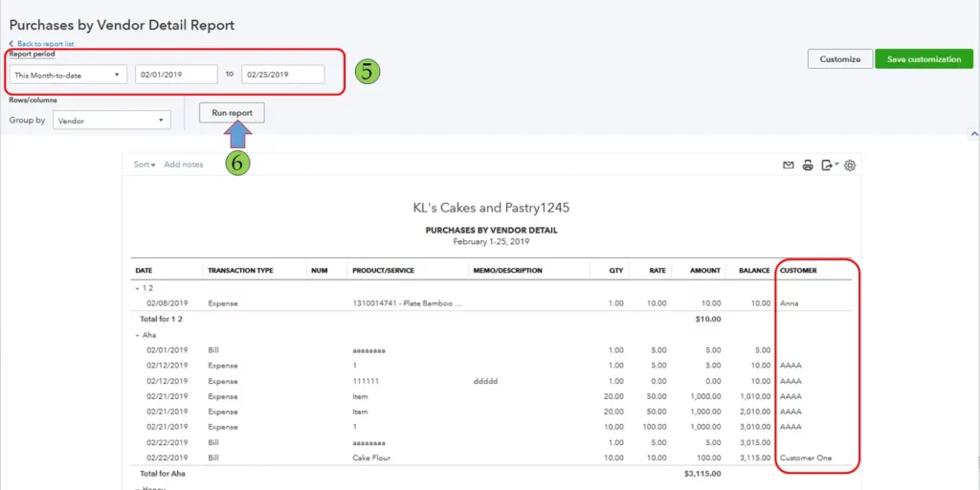The image size is (980, 490).
Task: Click the Run report button
Action: pos(232,113)
